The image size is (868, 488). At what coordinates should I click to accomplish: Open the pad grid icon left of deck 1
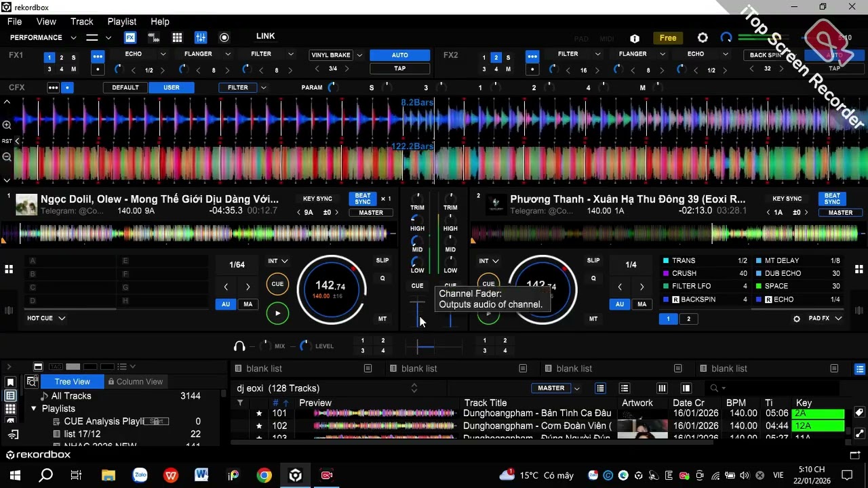9,269
